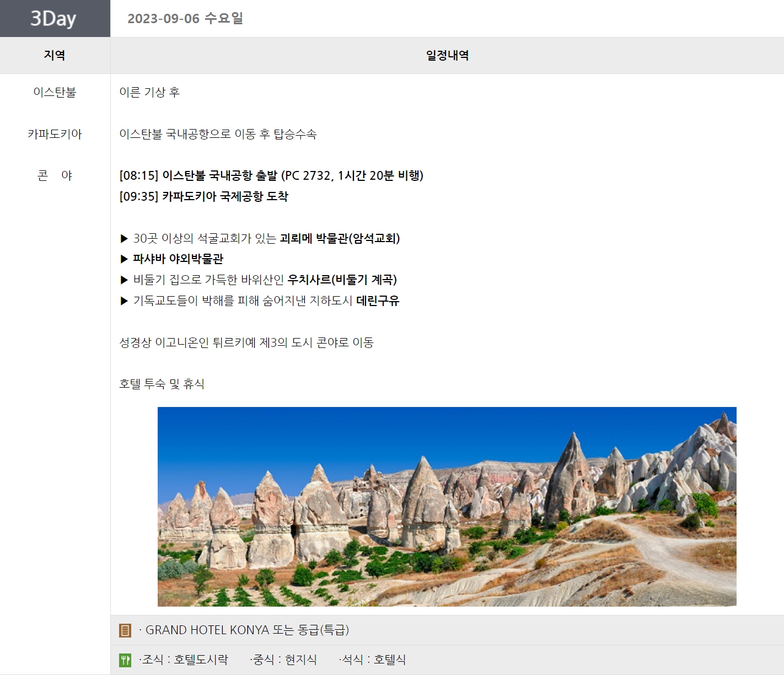
Task: Click the 일정내역 column header
Action: 447,55
